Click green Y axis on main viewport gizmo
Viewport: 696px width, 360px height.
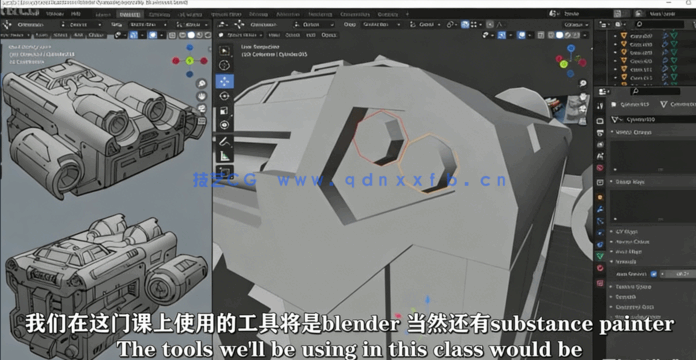[564, 64]
